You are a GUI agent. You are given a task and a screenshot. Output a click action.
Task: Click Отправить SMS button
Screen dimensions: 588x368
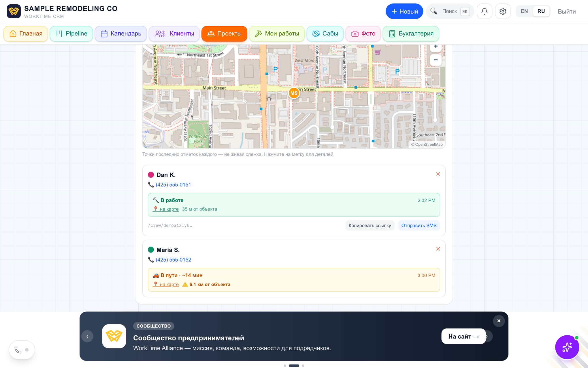[x=419, y=225]
